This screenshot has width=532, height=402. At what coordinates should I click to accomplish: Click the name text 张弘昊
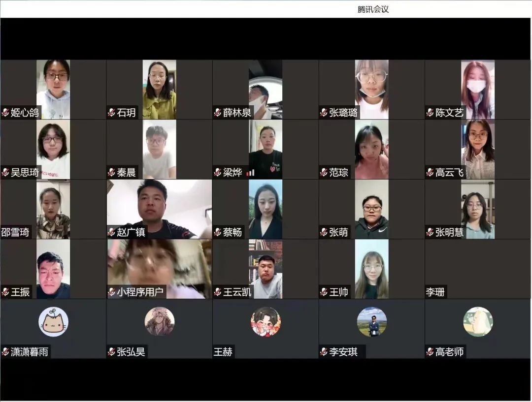click(x=131, y=352)
